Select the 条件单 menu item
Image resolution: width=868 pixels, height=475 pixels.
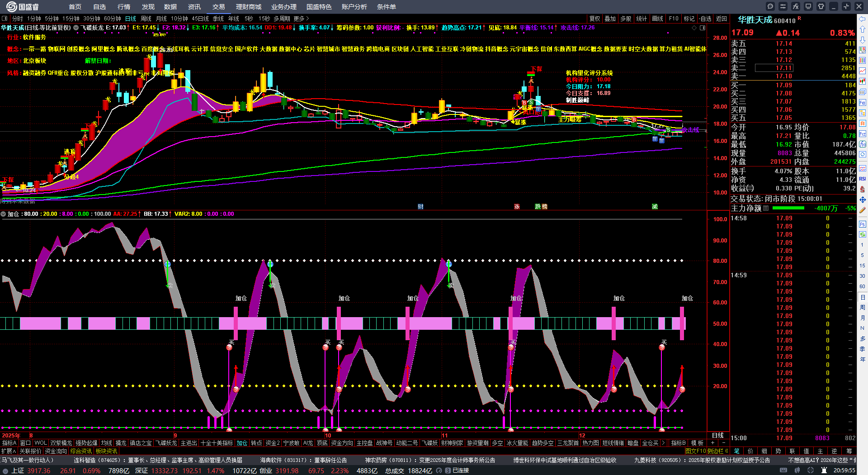pyautogui.click(x=387, y=7)
